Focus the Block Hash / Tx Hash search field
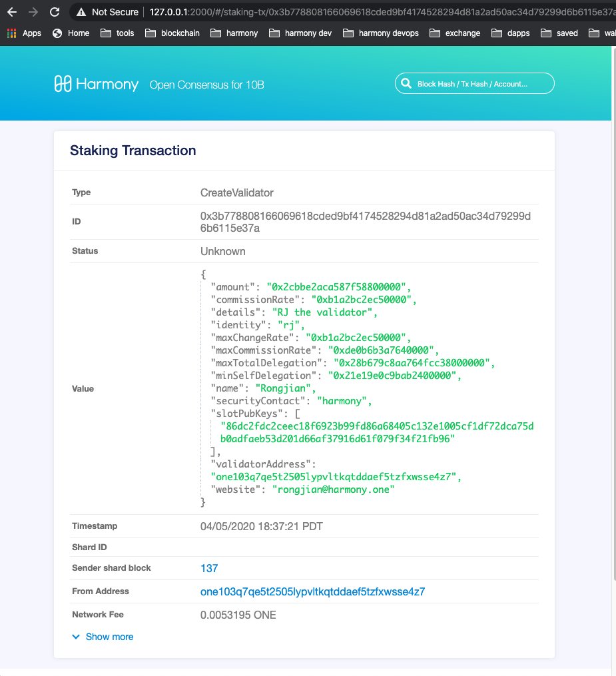 475,83
